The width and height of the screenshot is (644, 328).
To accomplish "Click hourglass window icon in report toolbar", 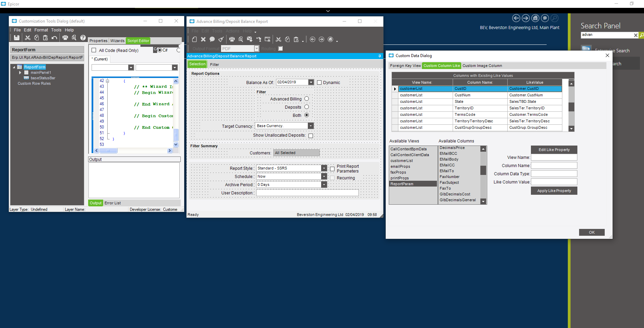I will click(x=268, y=39).
